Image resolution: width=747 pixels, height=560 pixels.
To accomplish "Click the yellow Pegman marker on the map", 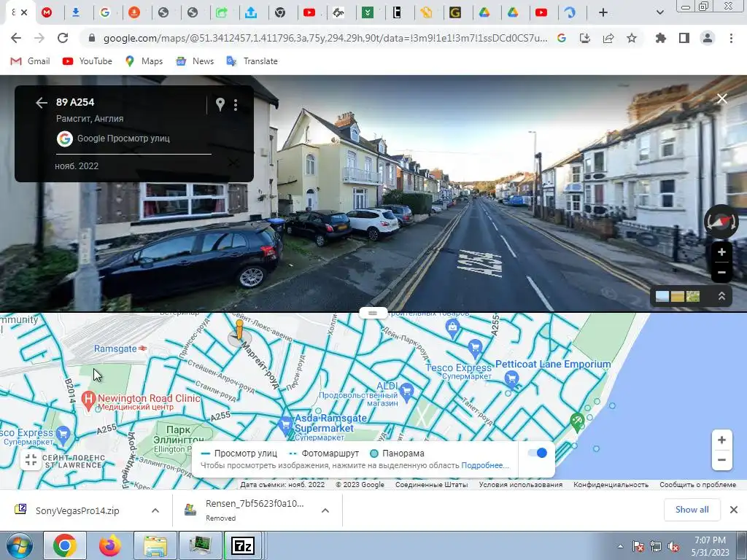I will pyautogui.click(x=239, y=332).
